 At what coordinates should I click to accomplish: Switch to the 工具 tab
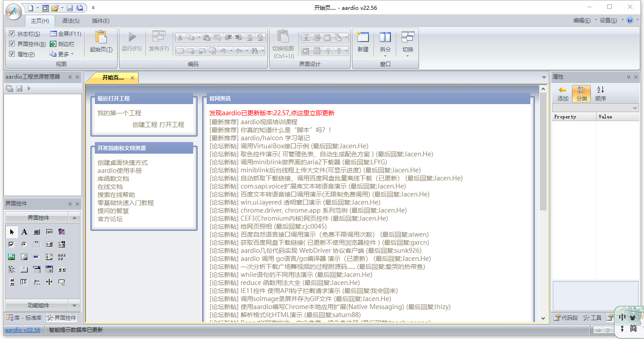[592, 318]
